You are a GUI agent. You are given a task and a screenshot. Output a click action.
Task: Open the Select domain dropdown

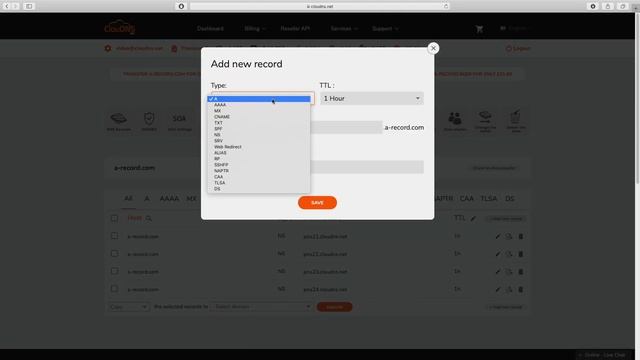point(261,307)
